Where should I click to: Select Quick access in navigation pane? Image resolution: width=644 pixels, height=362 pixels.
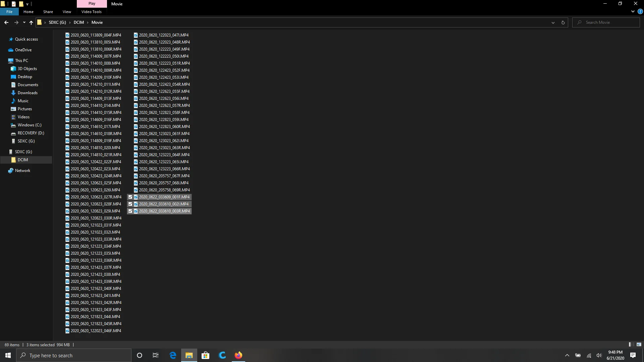[x=26, y=39]
